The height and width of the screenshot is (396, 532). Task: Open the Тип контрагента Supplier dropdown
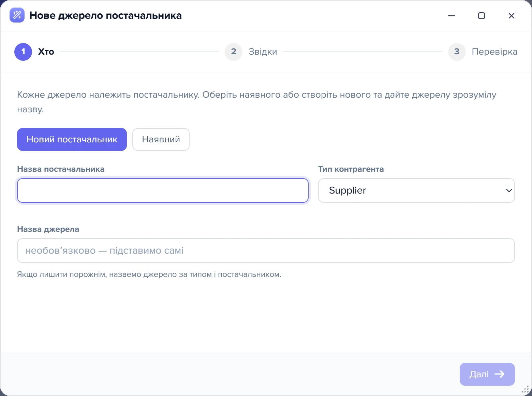[416, 190]
